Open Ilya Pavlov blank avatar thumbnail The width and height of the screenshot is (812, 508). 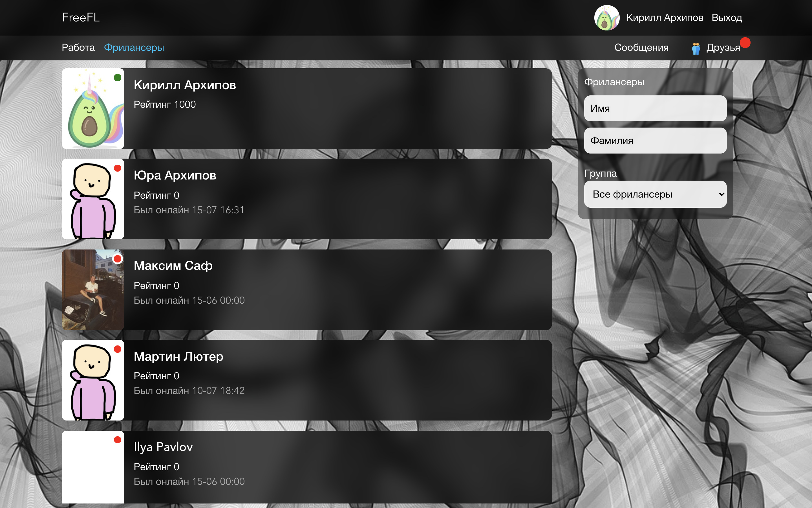click(x=93, y=467)
